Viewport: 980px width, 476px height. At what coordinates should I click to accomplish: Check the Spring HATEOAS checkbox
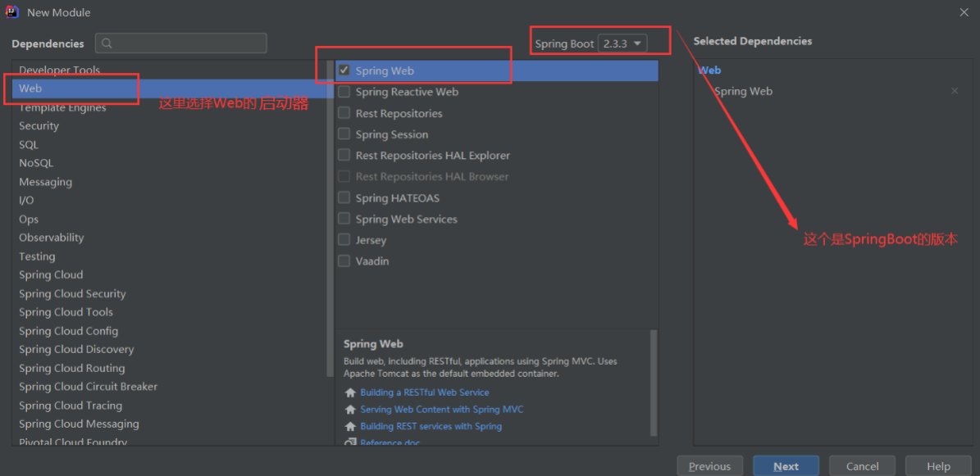click(x=344, y=198)
